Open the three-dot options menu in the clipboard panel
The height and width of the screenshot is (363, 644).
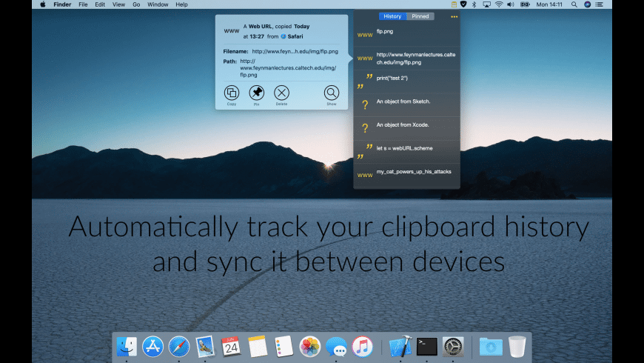click(454, 16)
